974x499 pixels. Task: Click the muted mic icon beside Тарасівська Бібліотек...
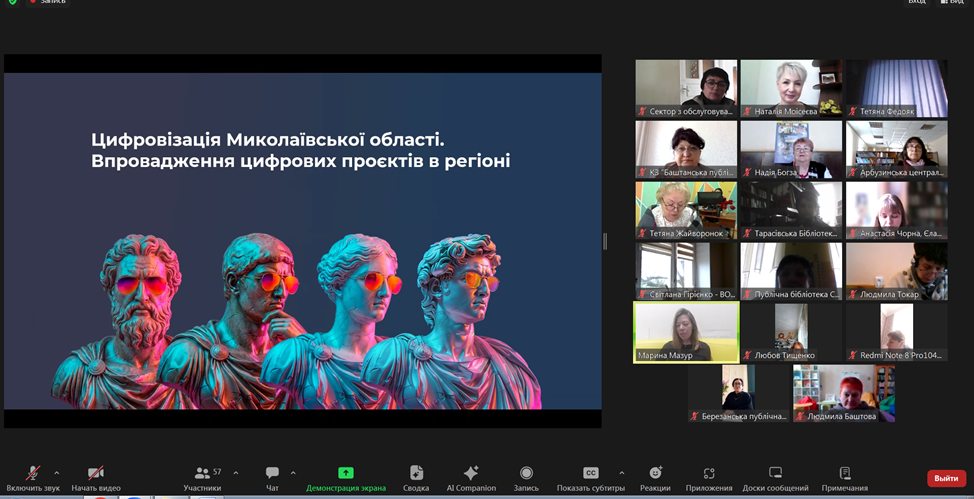[x=747, y=234]
